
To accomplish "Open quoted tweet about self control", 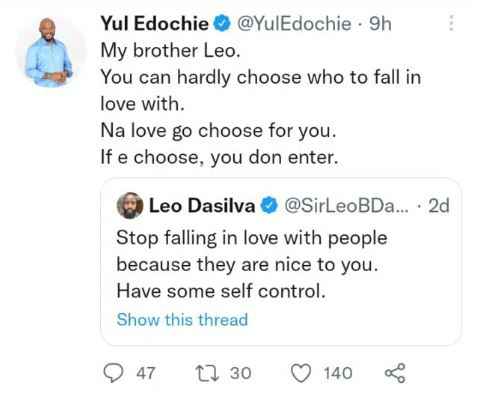I will tap(281, 262).
